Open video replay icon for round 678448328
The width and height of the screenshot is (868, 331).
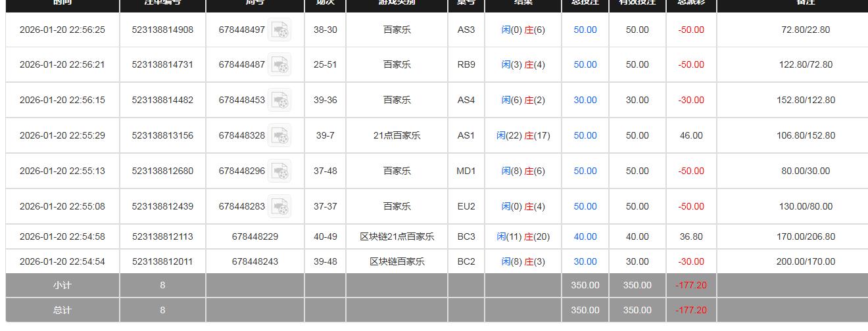click(279, 135)
